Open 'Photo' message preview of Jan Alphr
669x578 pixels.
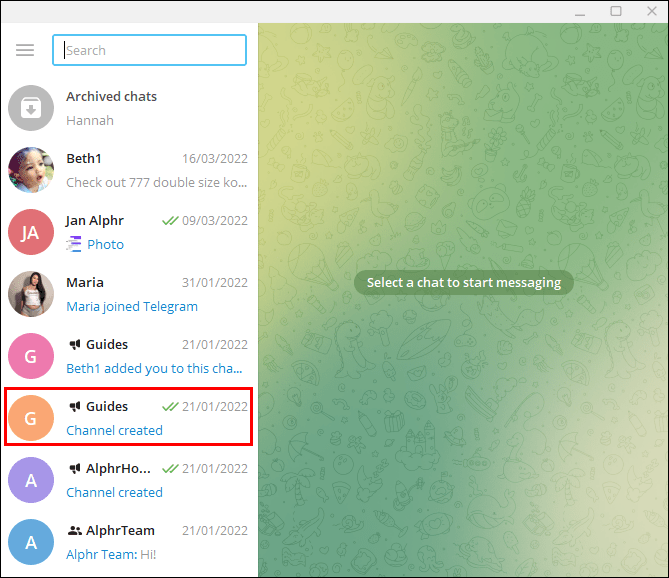coord(105,244)
